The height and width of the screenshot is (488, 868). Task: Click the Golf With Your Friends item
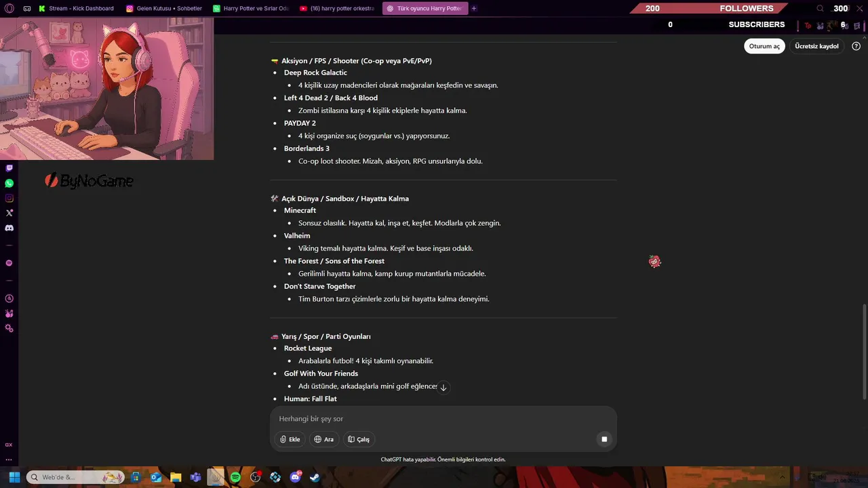321,373
